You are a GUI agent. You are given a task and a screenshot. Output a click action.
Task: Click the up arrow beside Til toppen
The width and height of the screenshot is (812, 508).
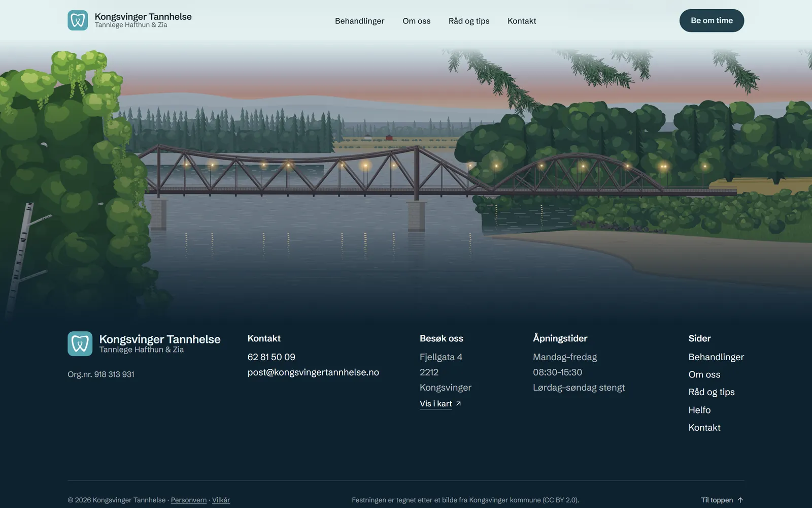tap(740, 500)
